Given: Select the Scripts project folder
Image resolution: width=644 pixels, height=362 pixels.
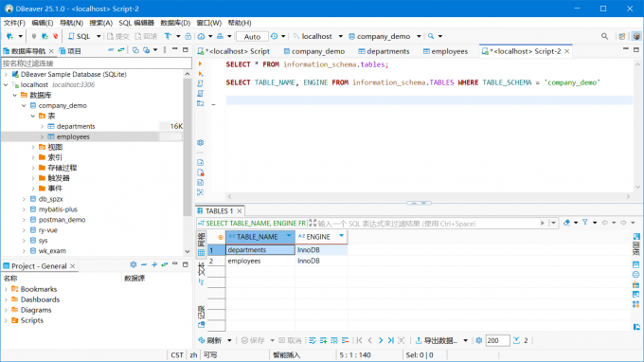Looking at the screenshot, I should [31, 320].
